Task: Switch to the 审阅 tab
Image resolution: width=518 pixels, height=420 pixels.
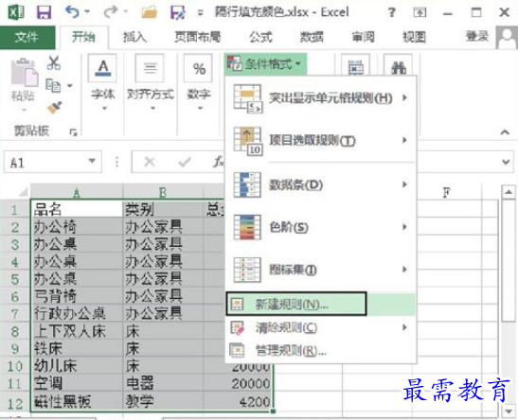Action: pyautogui.click(x=363, y=37)
